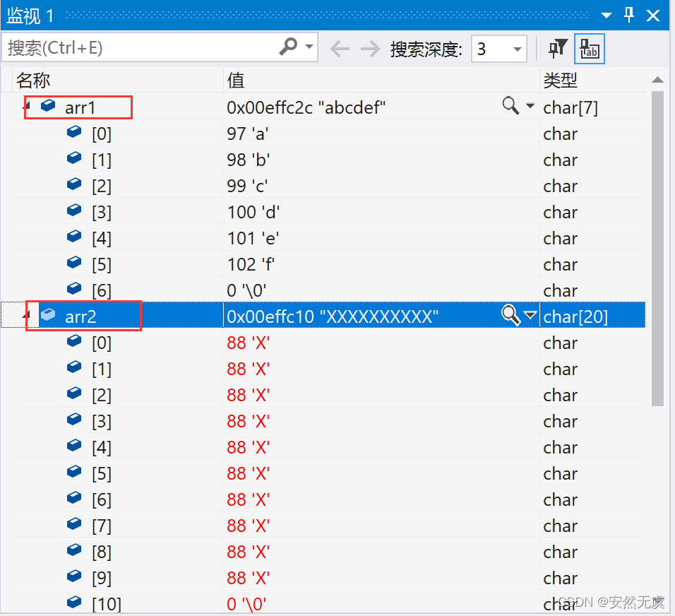675x616 pixels.
Task: Click cube icon of arr2 [9] row
Action: click(74, 576)
